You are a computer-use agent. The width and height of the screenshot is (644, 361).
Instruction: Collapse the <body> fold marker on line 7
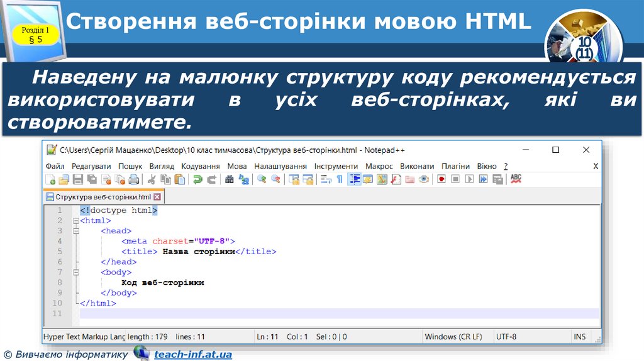[x=76, y=272]
